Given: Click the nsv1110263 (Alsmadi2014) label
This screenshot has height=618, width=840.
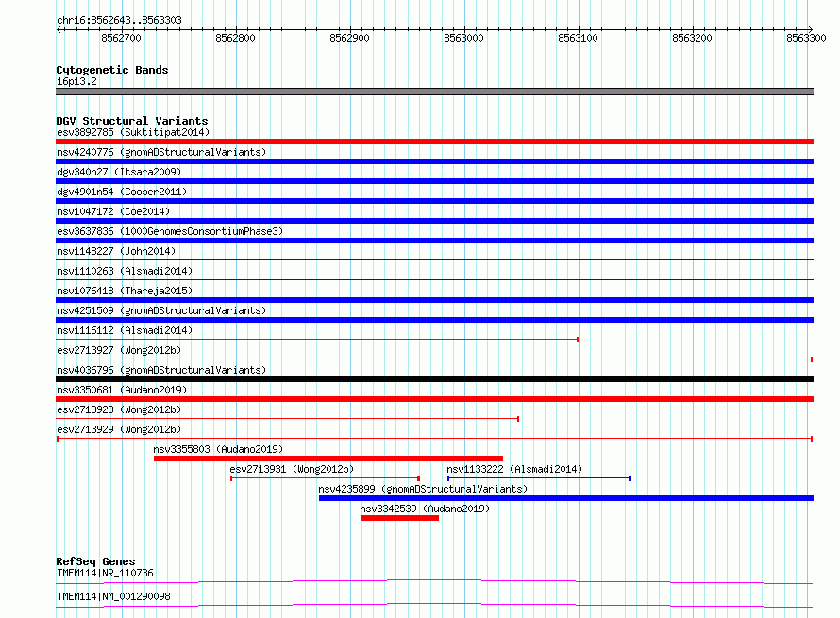Looking at the screenshot, I should pos(125,271).
